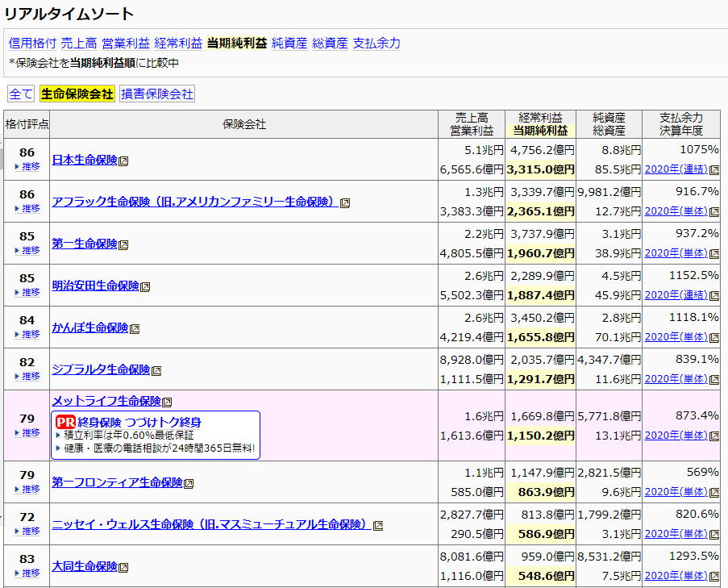Click the 当期純利益 column header
The width and height of the screenshot is (728, 588).
(x=540, y=131)
